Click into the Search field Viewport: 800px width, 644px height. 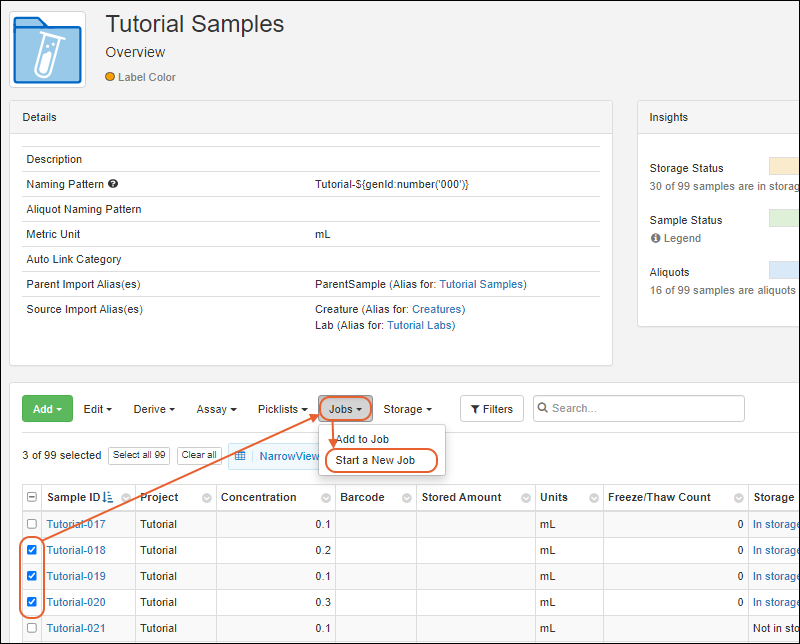[x=645, y=409]
